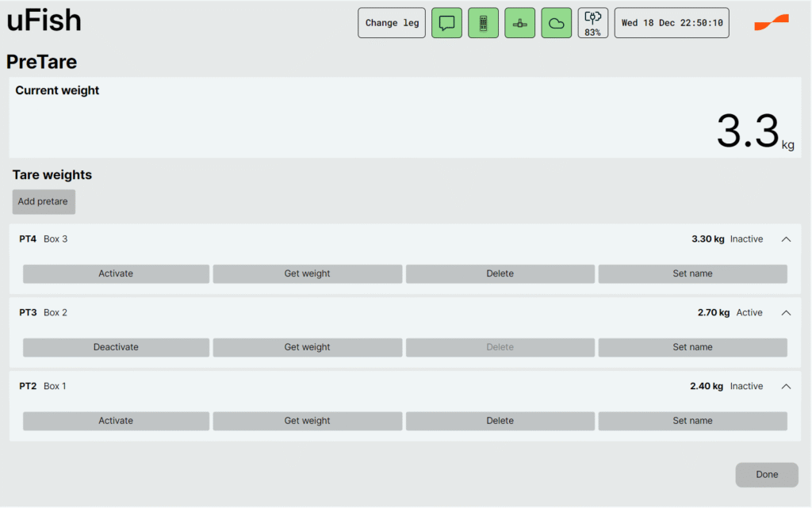
Task: Click the orange logo in the header
Action: tap(771, 23)
